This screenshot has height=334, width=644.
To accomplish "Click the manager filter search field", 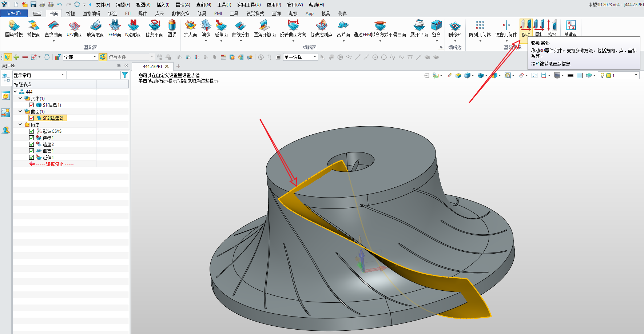I will pos(93,75).
